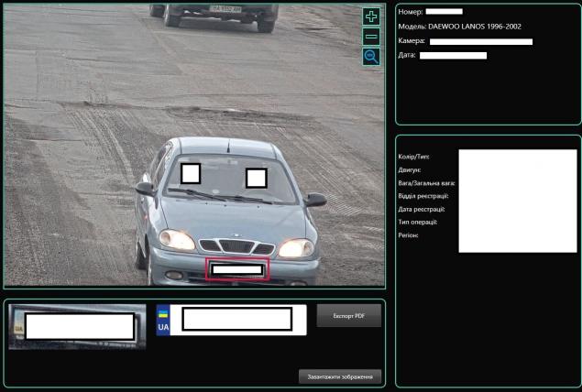Click the Регіон label
Viewport: 582px width, 392px height.
[x=409, y=235]
